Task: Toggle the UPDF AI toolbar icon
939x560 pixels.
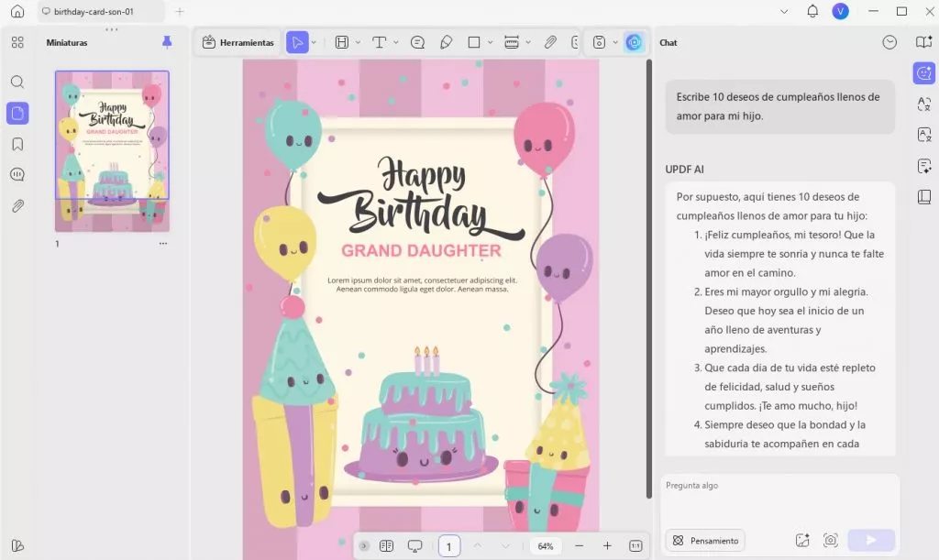Action: (x=634, y=42)
